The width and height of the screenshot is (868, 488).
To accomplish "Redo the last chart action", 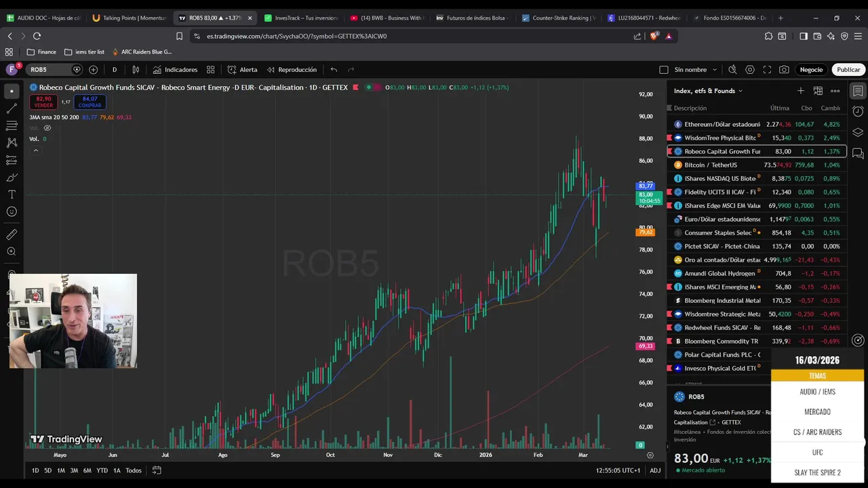I will 351,70.
